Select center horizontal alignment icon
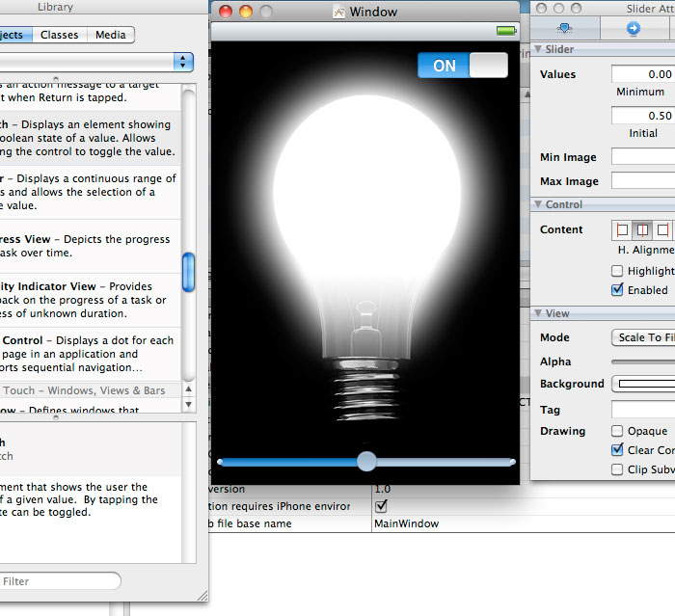This screenshot has height=616, width=675. point(642,229)
